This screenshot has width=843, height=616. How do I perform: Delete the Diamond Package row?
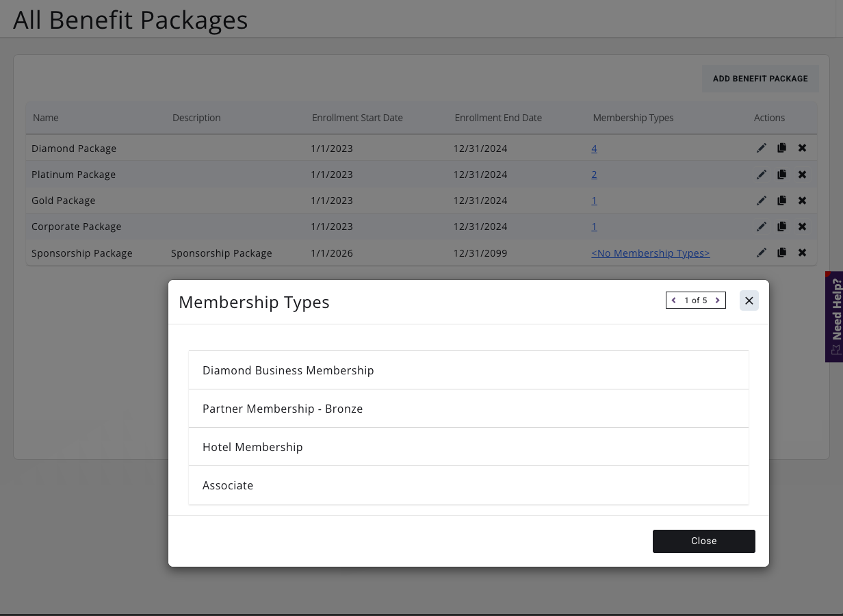(x=802, y=149)
